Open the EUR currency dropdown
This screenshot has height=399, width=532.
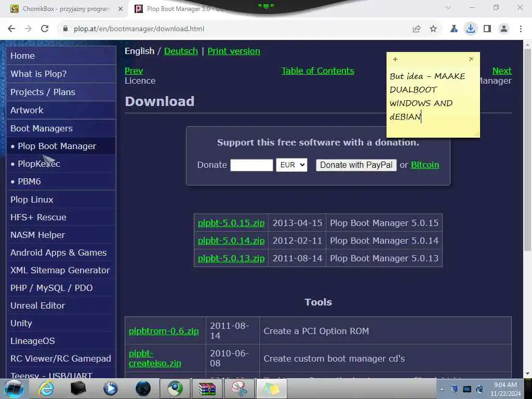(x=292, y=165)
